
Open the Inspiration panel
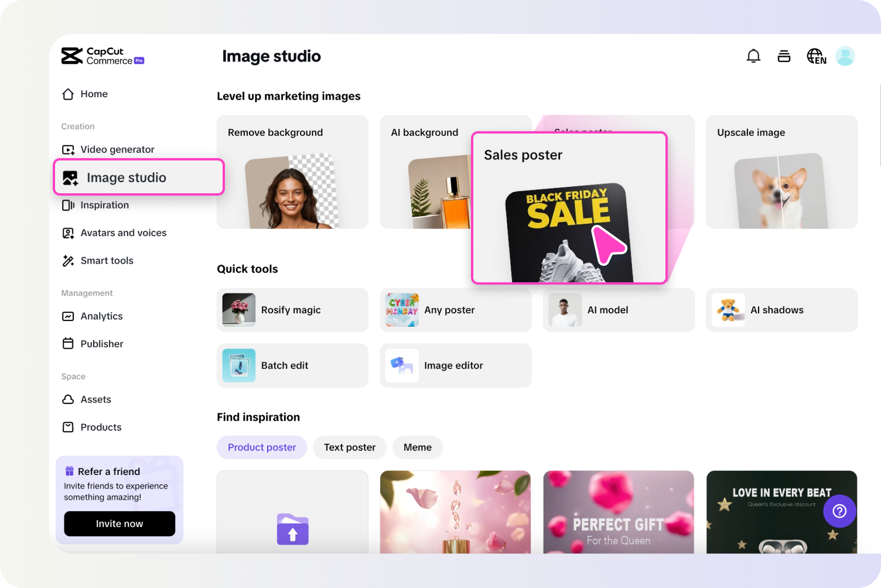tap(104, 205)
